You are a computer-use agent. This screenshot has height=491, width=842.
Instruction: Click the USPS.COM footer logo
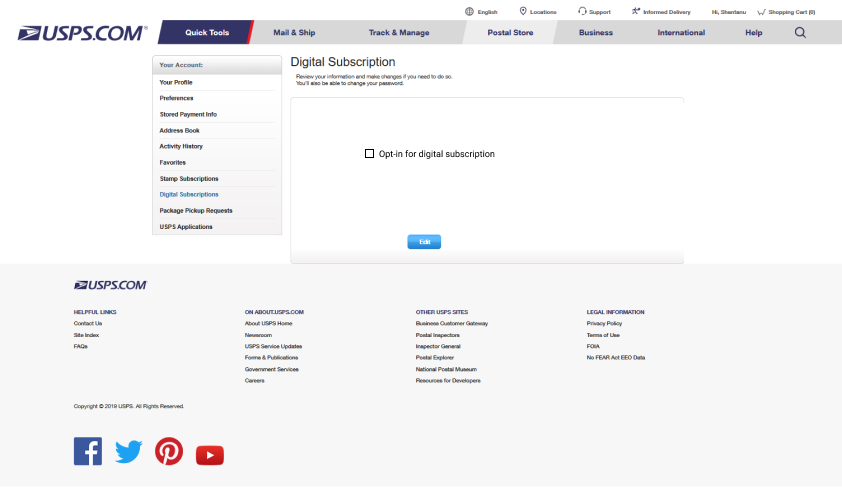click(x=111, y=285)
